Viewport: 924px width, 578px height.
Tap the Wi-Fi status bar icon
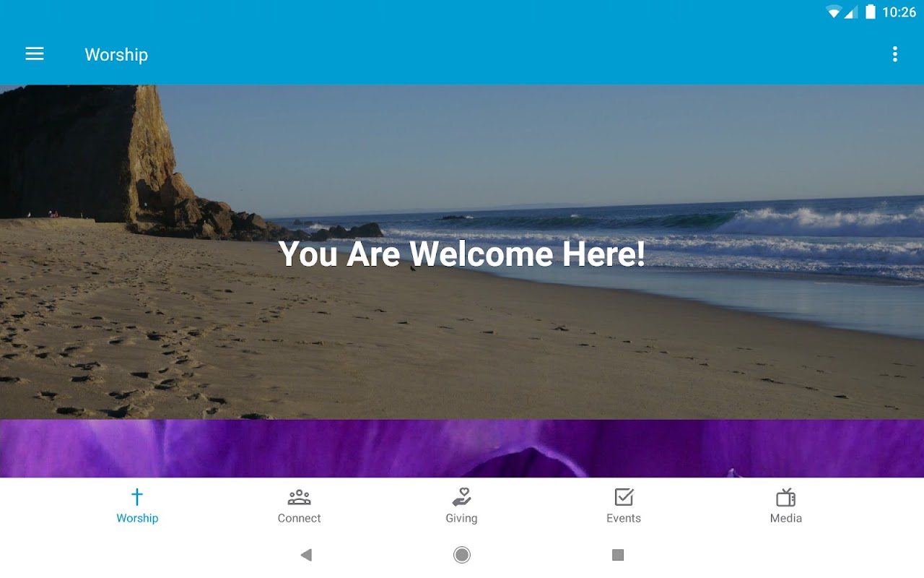[834, 12]
